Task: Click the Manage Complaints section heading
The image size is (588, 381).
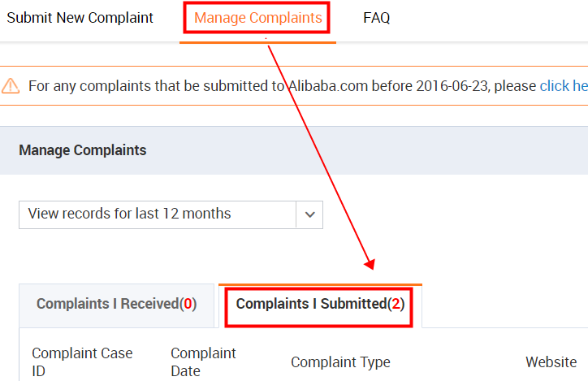Action: (x=83, y=150)
